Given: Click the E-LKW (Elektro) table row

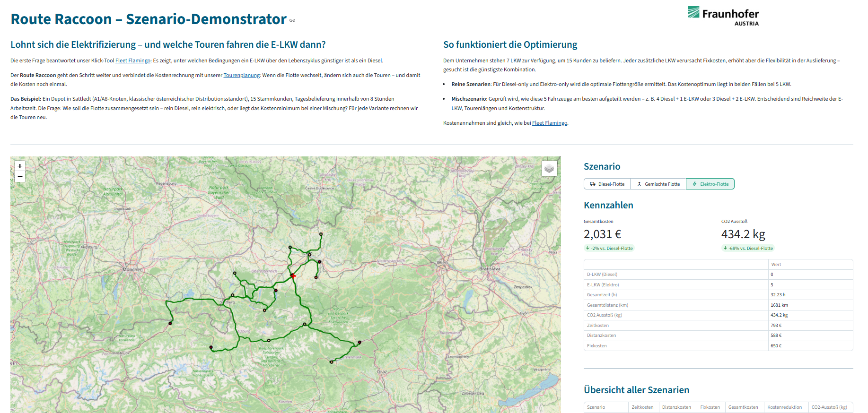Looking at the screenshot, I should tap(718, 284).
